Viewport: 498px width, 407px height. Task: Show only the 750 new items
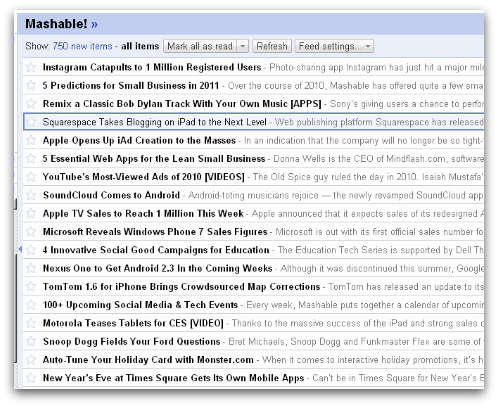[x=82, y=46]
